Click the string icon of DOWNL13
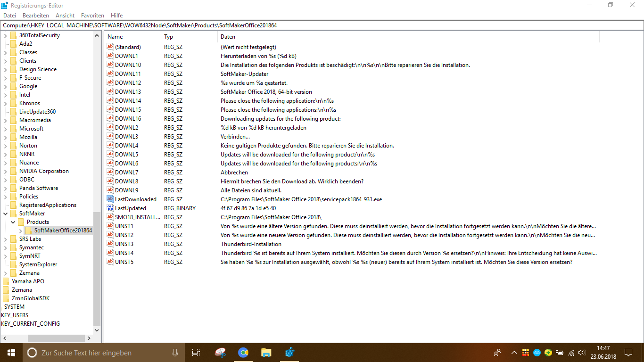The image size is (644, 362). (110, 91)
